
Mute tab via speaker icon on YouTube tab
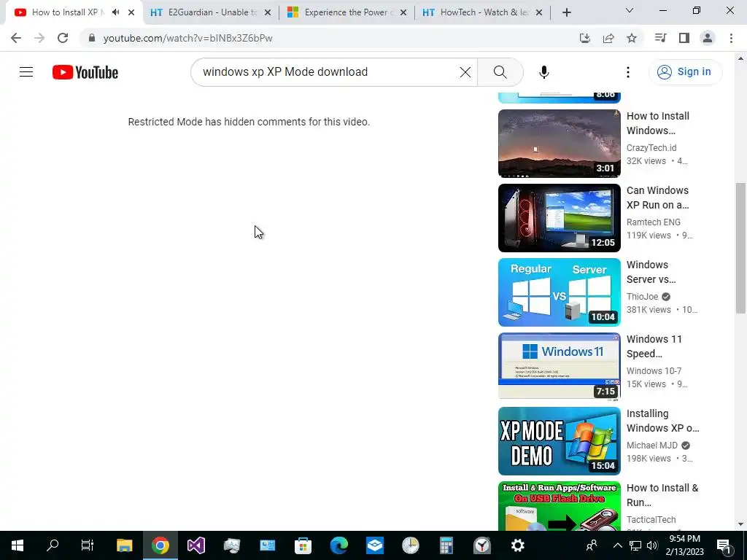point(115,12)
